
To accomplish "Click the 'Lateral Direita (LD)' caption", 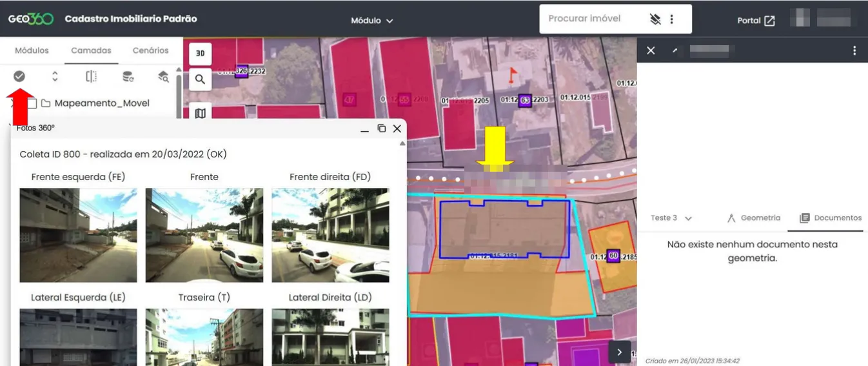I will click(x=330, y=298).
